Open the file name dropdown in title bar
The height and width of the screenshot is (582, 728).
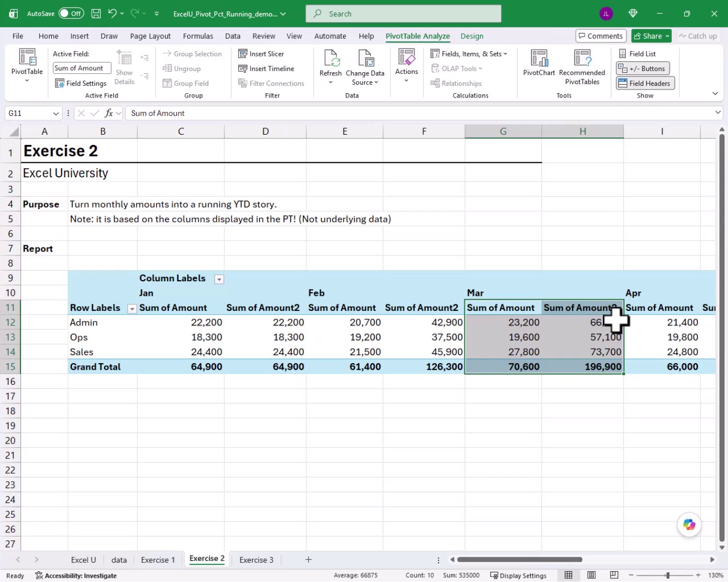[283, 14]
